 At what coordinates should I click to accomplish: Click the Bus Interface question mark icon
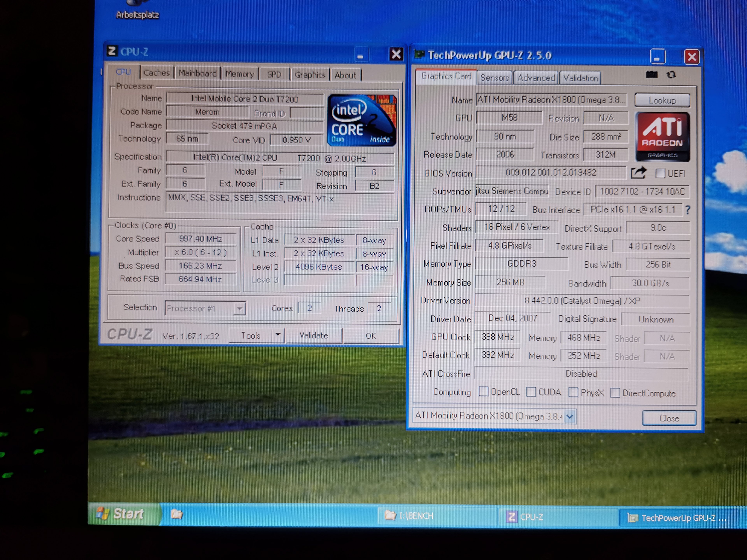(x=688, y=210)
